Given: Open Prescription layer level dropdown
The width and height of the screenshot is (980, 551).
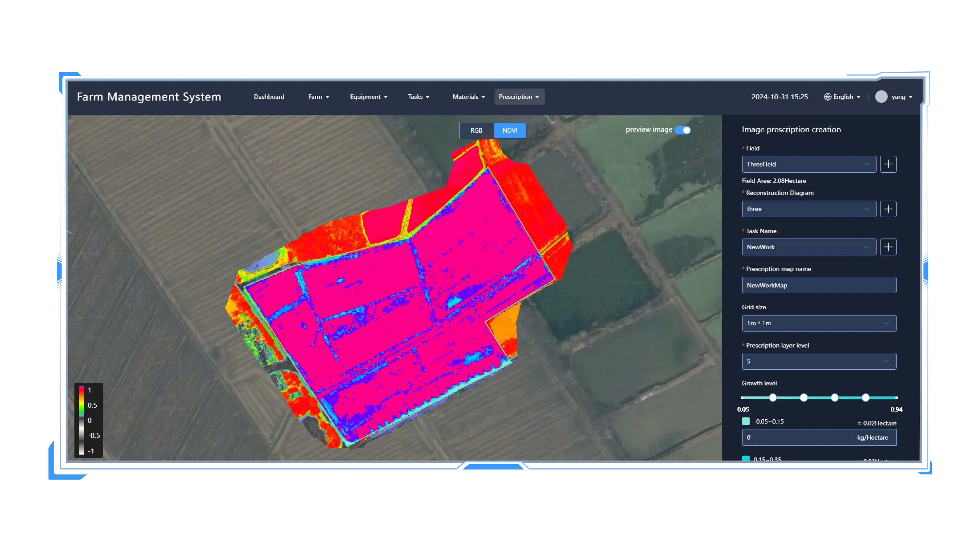Looking at the screenshot, I should pos(819,361).
